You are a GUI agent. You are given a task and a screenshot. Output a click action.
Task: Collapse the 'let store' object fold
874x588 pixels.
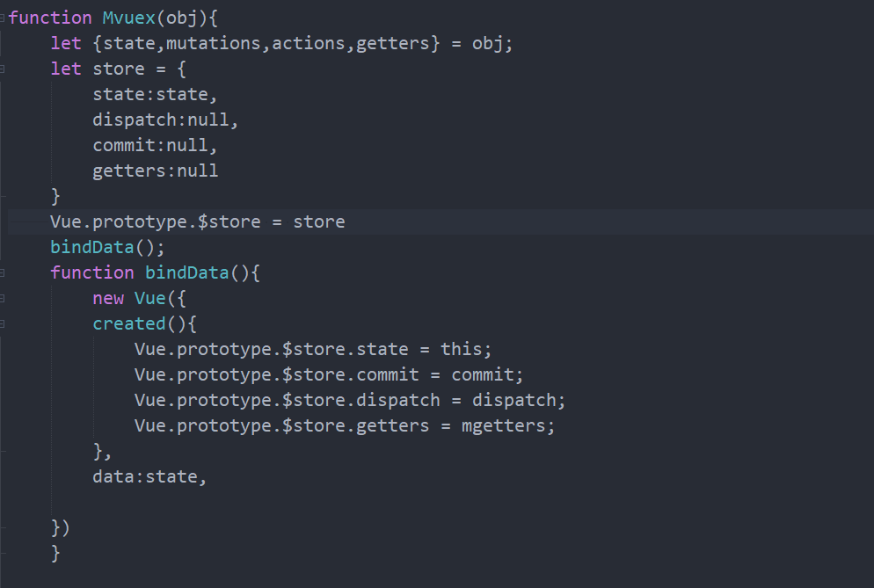pyautogui.click(x=3, y=69)
